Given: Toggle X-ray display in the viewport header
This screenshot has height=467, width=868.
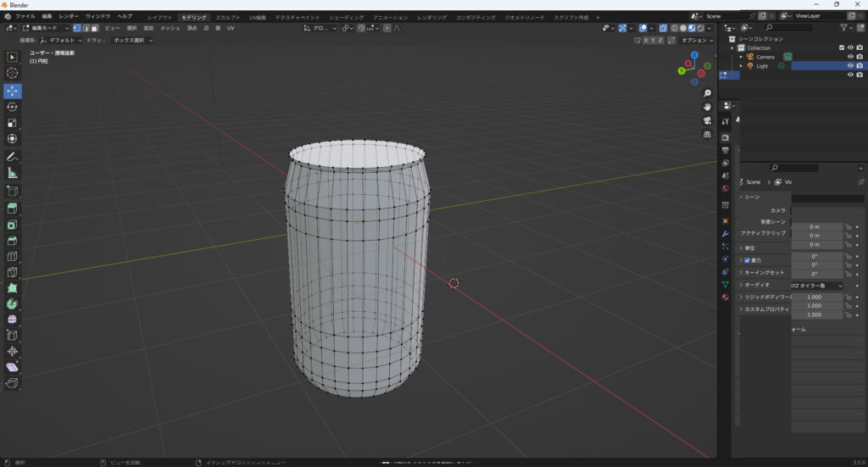Looking at the screenshot, I should [x=663, y=28].
